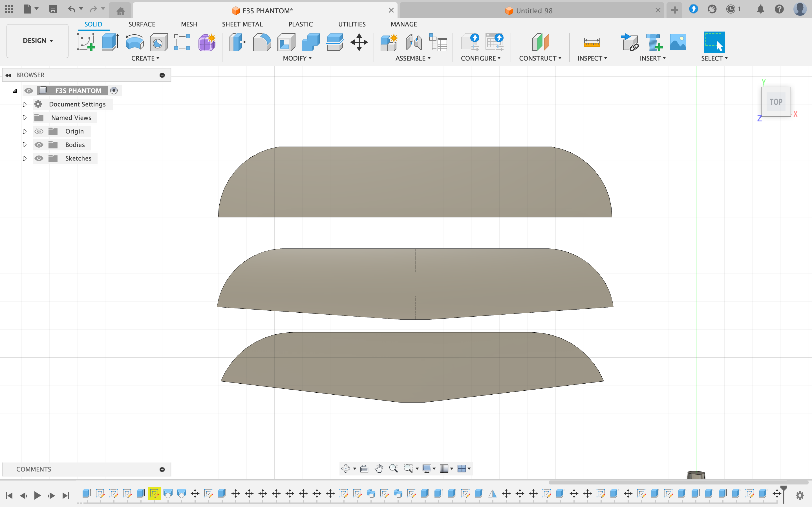Open the Measure tool in Inspect
812x507 pixels.
click(592, 42)
